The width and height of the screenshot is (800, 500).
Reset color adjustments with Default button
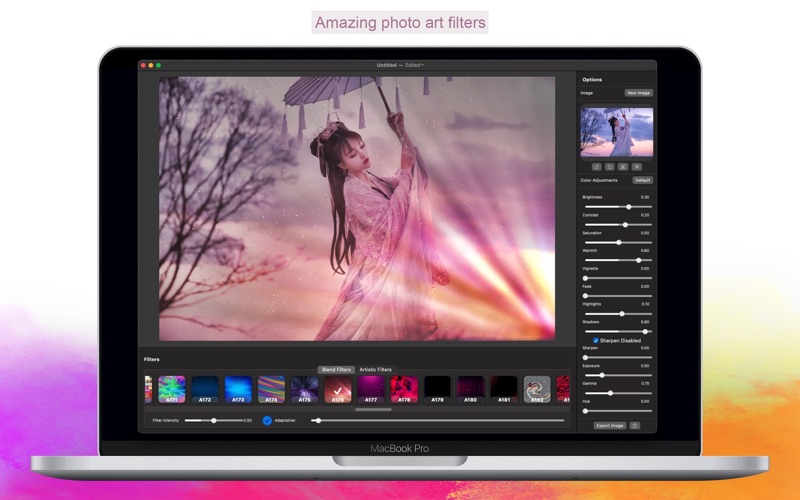point(643,180)
